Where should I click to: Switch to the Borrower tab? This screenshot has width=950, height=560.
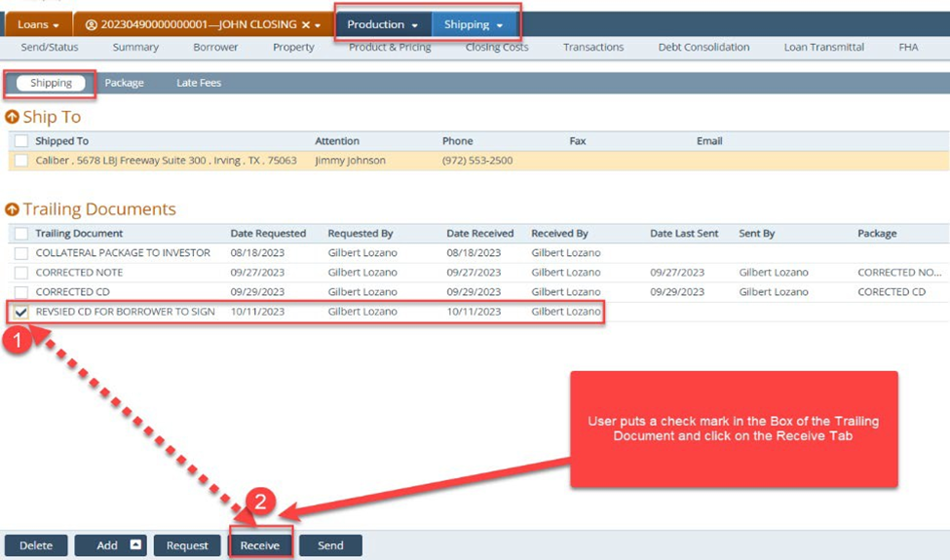215,47
